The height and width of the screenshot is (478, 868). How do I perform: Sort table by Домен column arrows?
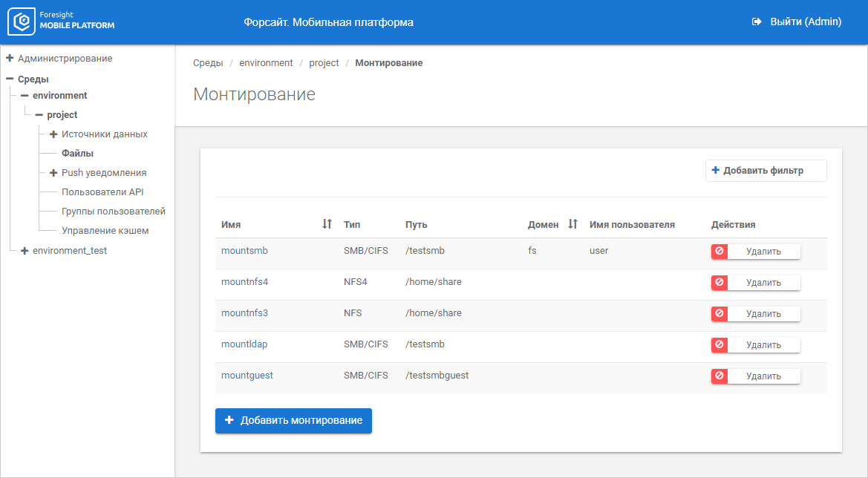click(x=572, y=224)
